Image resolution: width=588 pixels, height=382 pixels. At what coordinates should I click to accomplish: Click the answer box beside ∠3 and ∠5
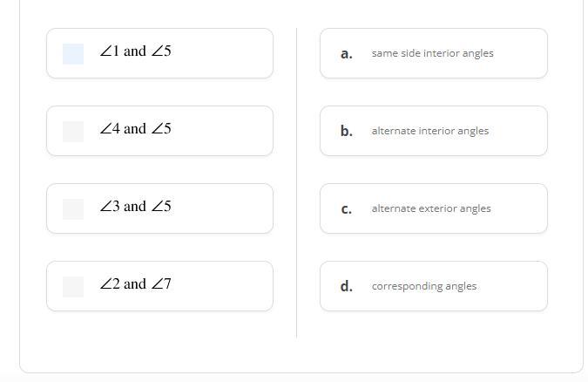(73, 209)
